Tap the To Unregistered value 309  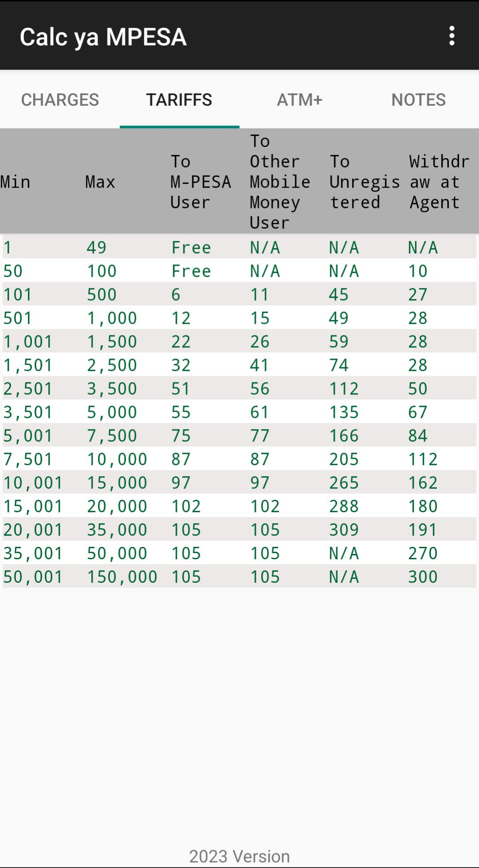[344, 530]
